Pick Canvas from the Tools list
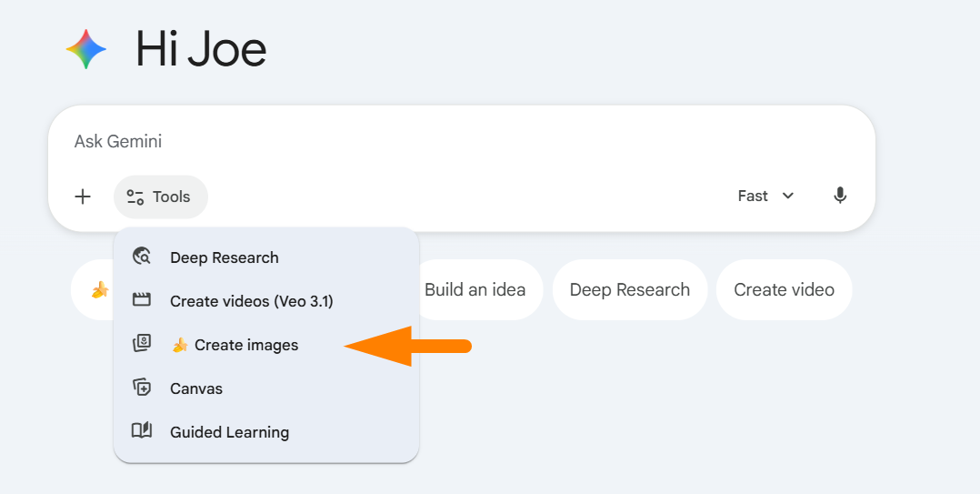Viewport: 980px width, 494px height. point(196,388)
